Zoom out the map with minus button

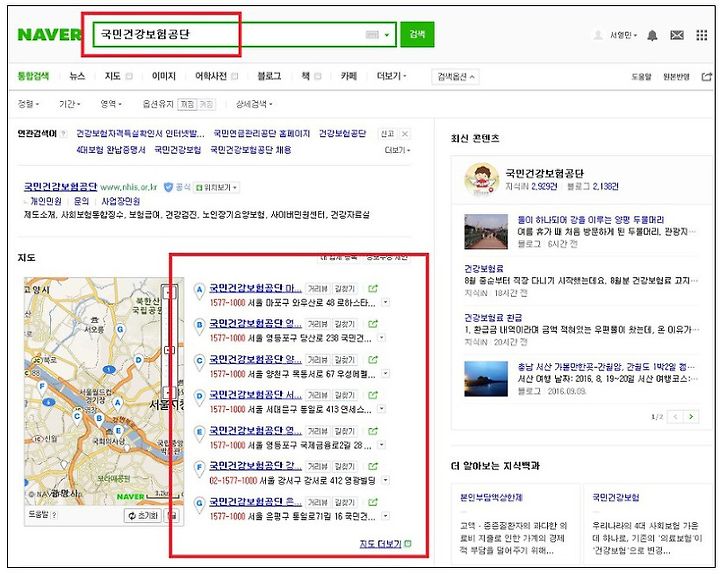pos(170,393)
